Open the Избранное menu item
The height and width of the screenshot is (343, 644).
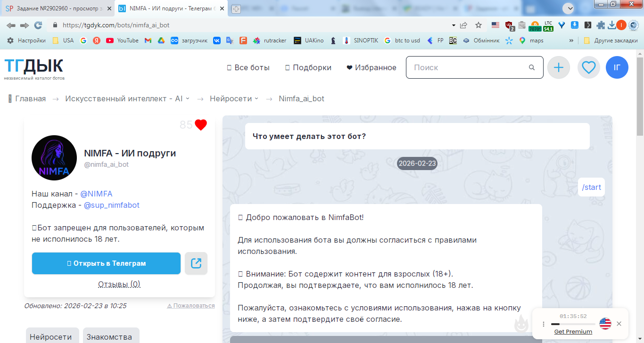click(372, 67)
